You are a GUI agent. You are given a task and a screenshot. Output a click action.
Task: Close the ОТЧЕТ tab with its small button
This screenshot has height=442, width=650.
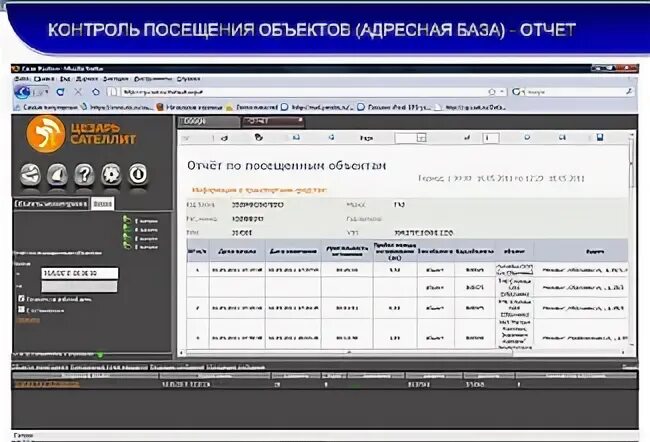coord(301,121)
